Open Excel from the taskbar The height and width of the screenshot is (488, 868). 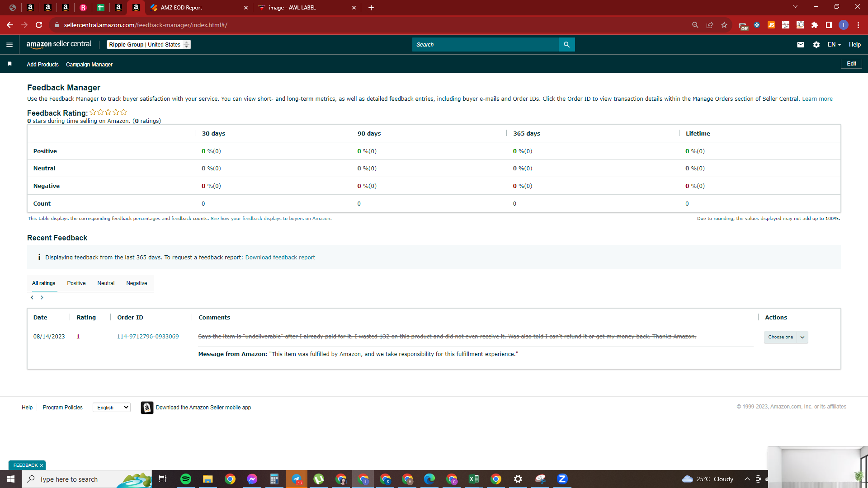pos(474,479)
